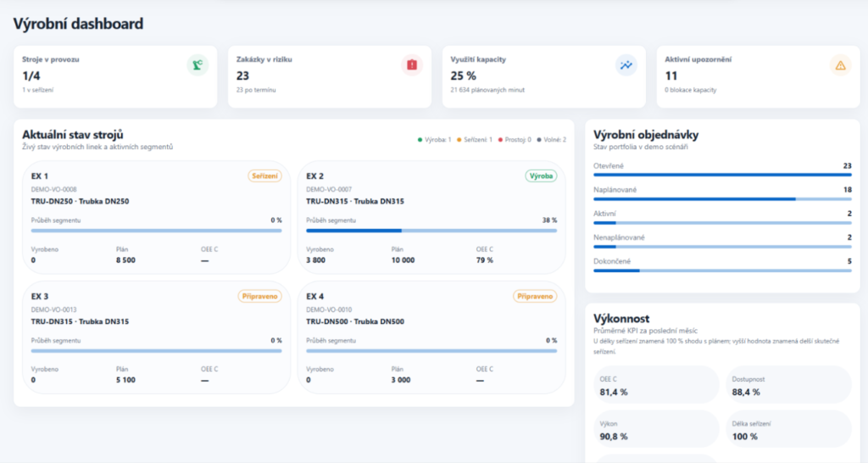This screenshot has height=463, width=868.
Task: Click the Naplánované orders bar
Action: 722,198
